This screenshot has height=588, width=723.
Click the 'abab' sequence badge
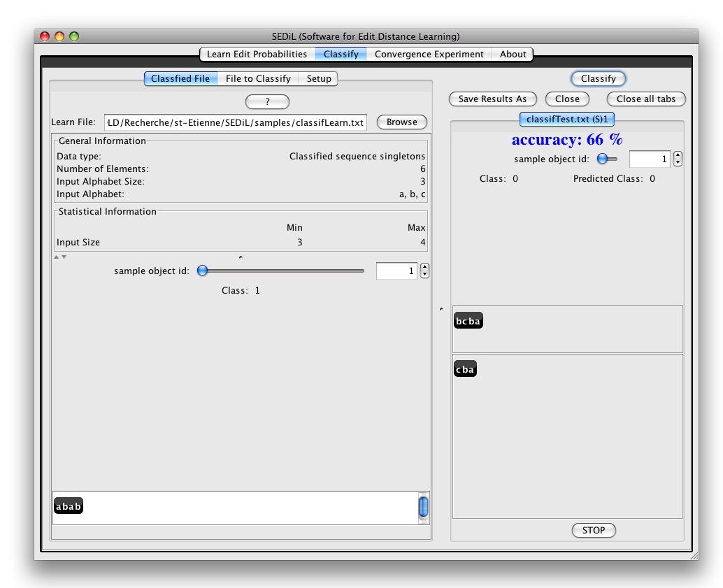coord(69,506)
